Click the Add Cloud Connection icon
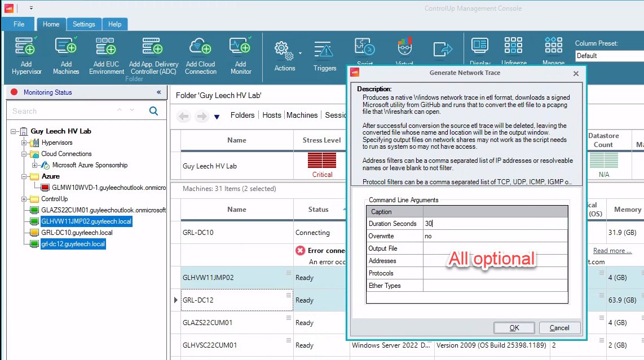The width and height of the screenshot is (644, 360). pos(200,47)
